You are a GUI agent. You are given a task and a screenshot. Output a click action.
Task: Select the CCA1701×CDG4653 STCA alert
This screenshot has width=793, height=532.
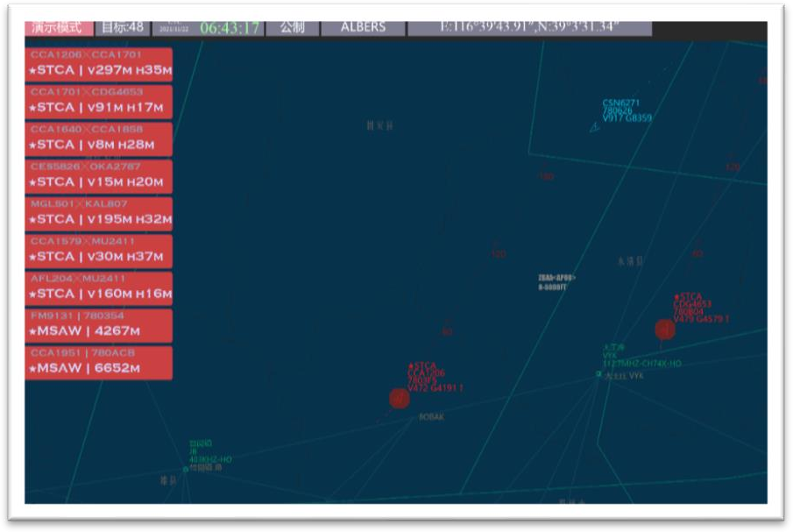99,102
